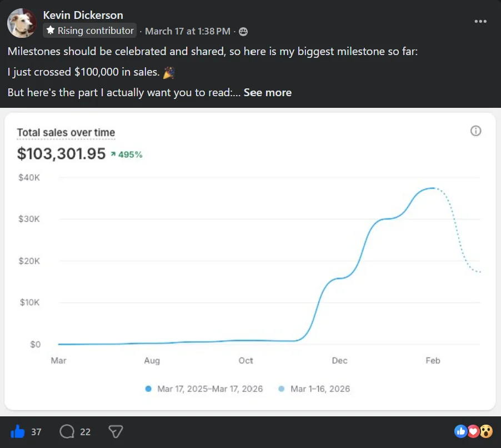Image resolution: width=501 pixels, height=448 pixels.
Task: Click the sales line peak near Feb
Action: click(x=432, y=188)
